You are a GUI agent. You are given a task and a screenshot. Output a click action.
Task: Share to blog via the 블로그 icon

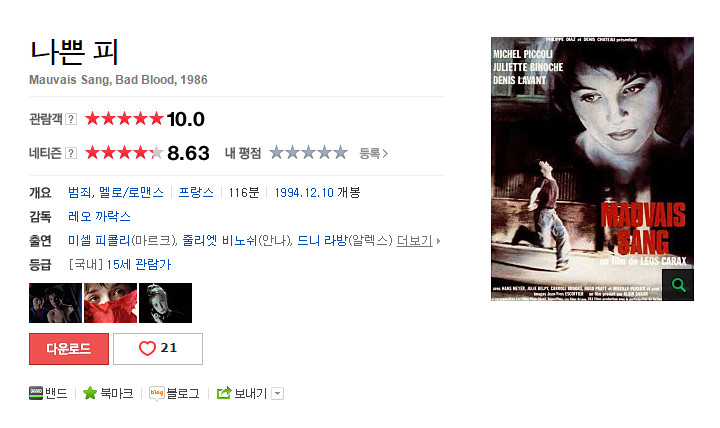157,393
